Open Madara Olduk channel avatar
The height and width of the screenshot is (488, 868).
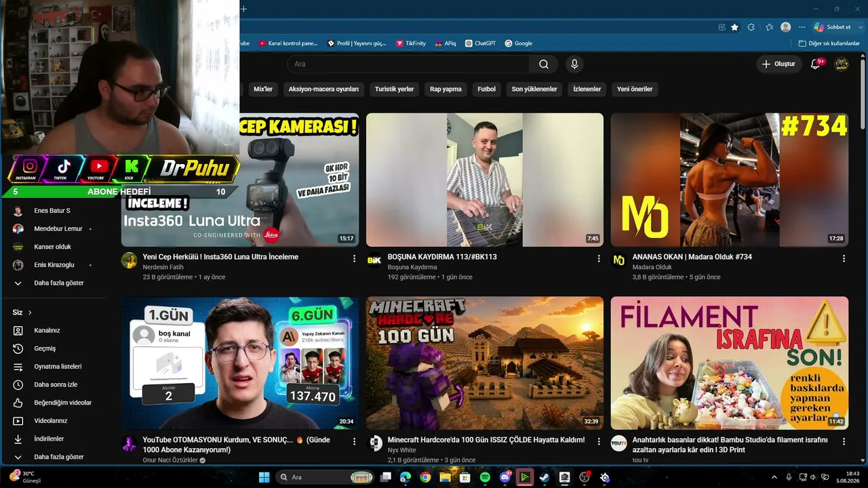(x=618, y=260)
